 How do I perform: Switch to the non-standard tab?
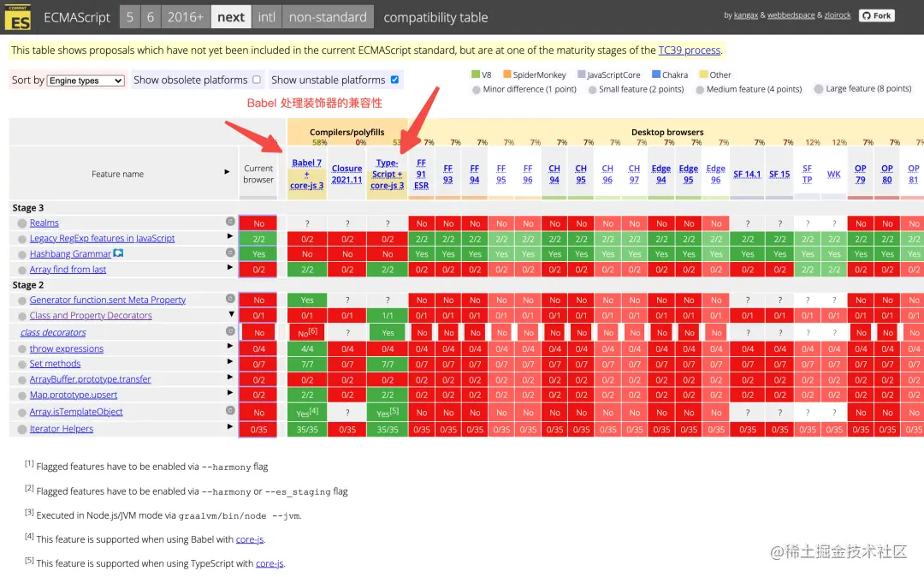click(x=329, y=17)
